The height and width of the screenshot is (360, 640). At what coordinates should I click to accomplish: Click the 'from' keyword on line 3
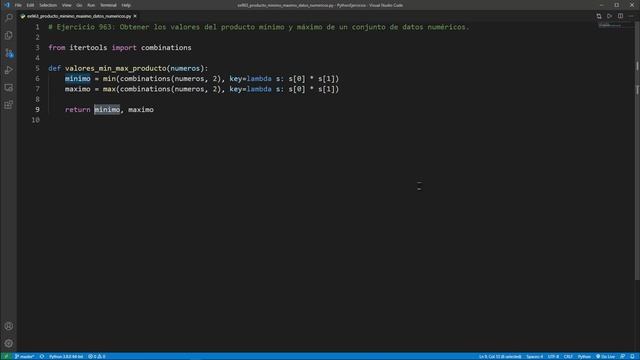(x=57, y=48)
